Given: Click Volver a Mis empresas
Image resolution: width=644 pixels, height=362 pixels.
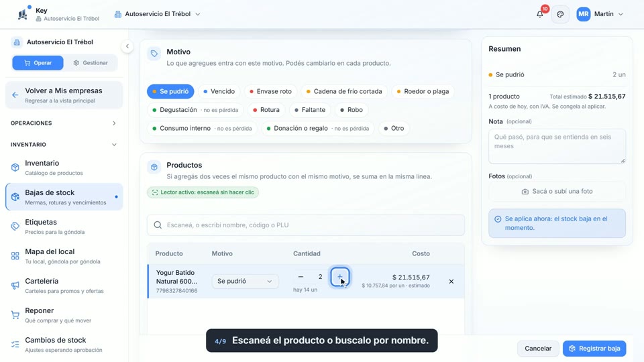Looking at the screenshot, I should [x=64, y=95].
